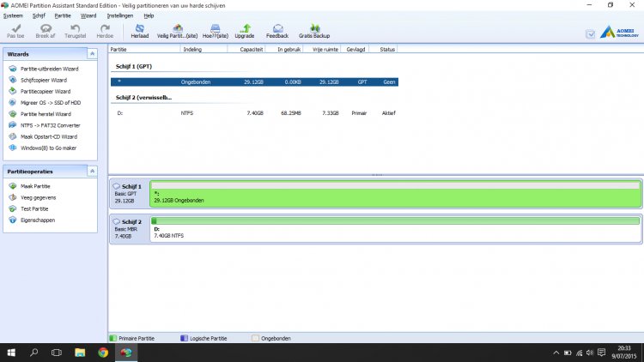The height and width of the screenshot is (362, 644).
Task: Click the Gratis Backup toolbar icon
Action: tap(315, 30)
